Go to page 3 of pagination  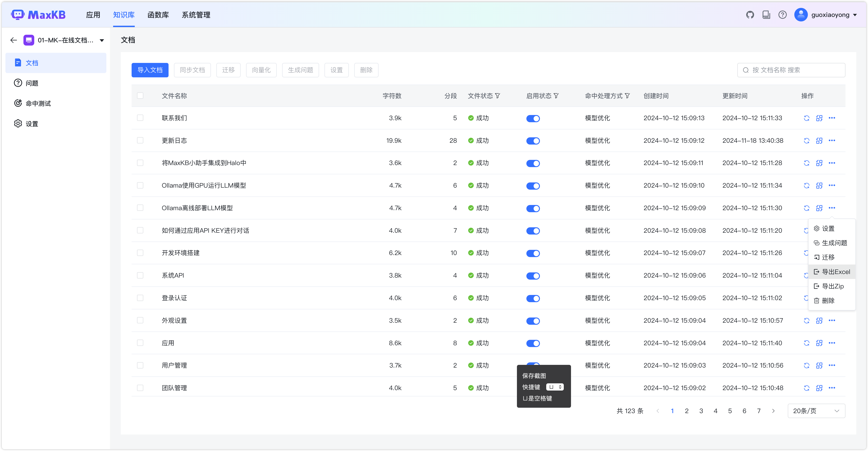click(701, 411)
